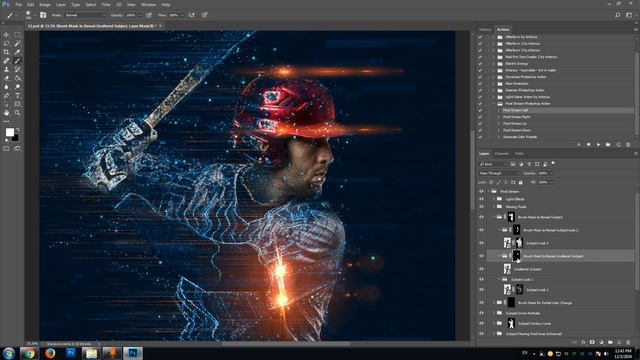Hide the Pixel Stream group layer
Screen dimensions: 640x360
(481, 191)
